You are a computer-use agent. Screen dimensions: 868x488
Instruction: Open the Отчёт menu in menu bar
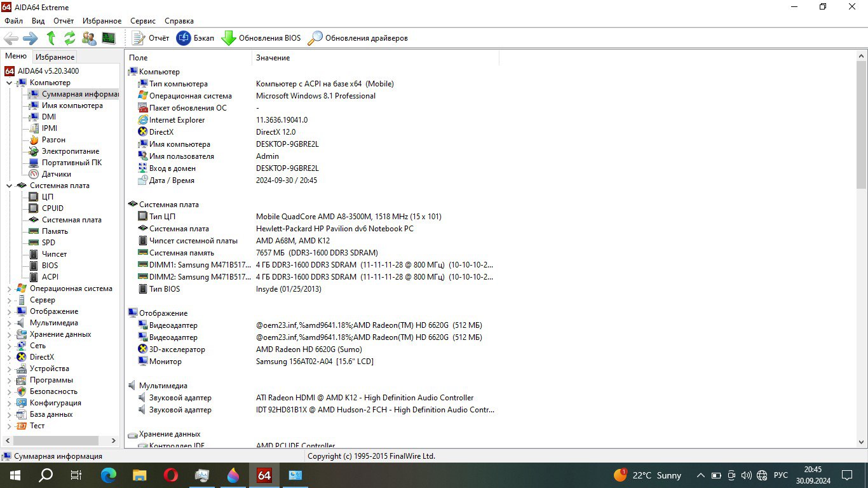[x=64, y=21]
